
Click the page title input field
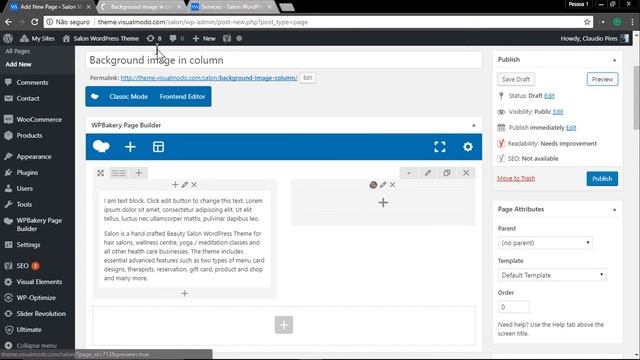pos(284,60)
